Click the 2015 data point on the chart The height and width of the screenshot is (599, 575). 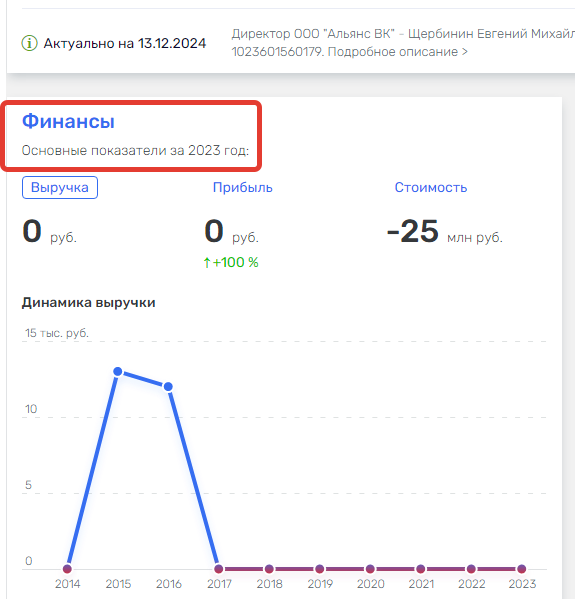tap(118, 371)
